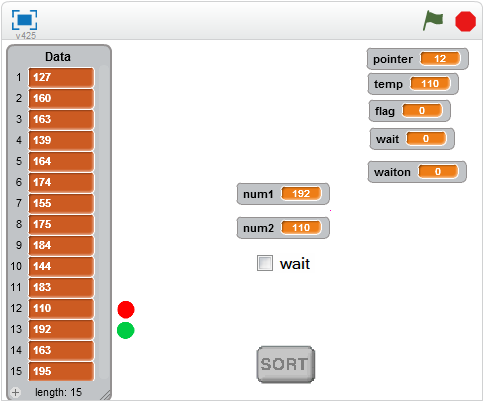Image resolution: width=484 pixels, height=402 pixels.
Task: Grab the Data list resize handle
Action: click(106, 395)
